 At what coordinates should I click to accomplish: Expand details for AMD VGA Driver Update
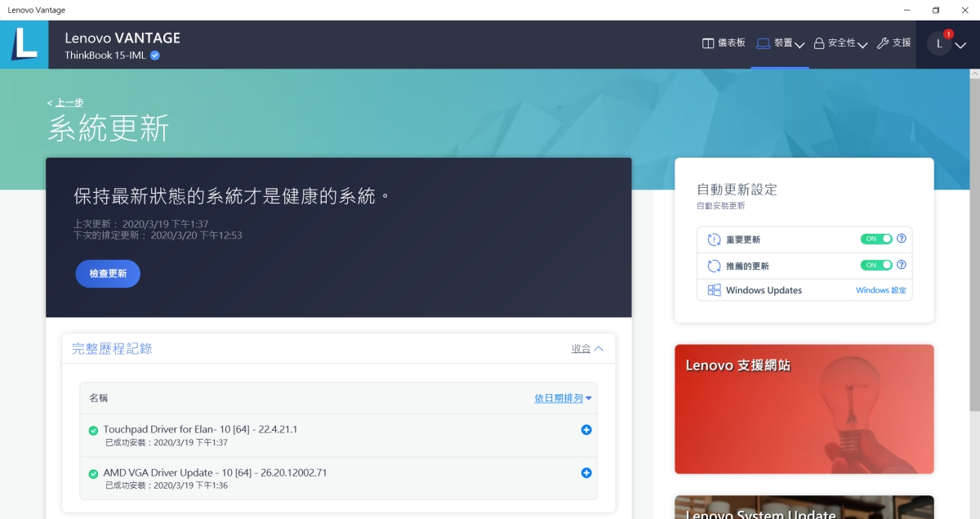(586, 472)
